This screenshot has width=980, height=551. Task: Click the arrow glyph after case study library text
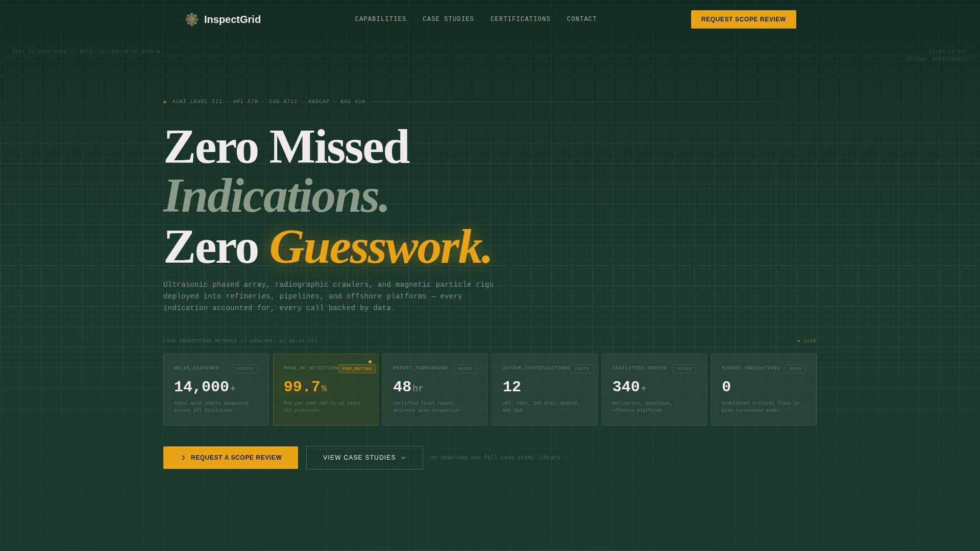tap(566, 458)
